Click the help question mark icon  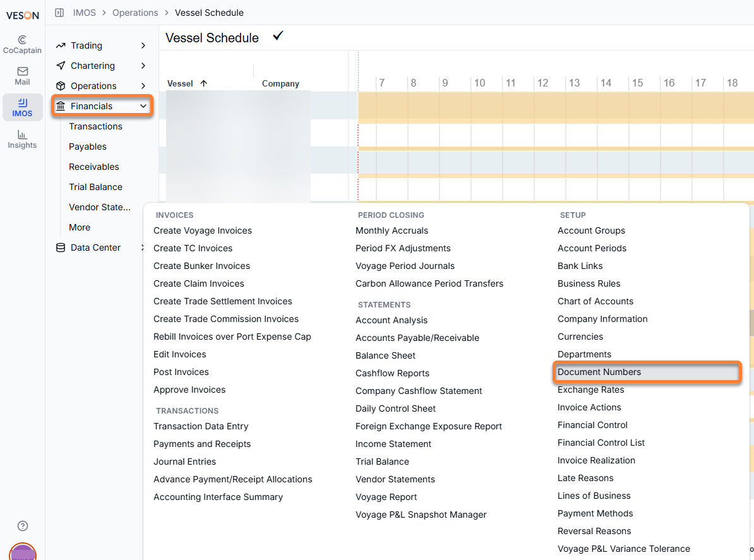click(x=23, y=526)
